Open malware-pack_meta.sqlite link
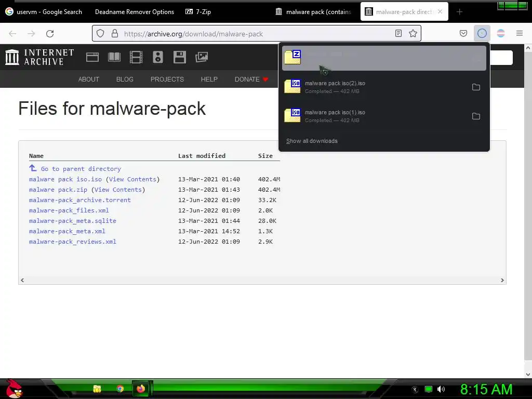 coord(73,221)
